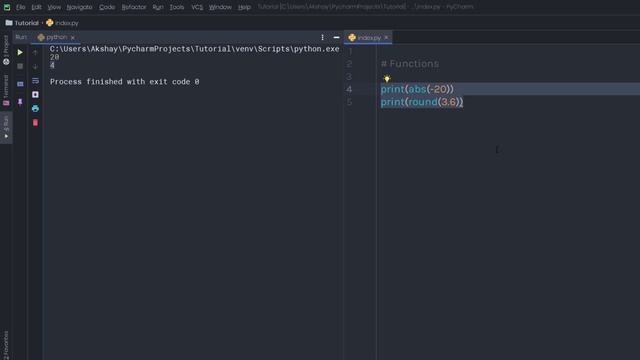
Task: Click line number 5 in gutter
Action: click(349, 102)
